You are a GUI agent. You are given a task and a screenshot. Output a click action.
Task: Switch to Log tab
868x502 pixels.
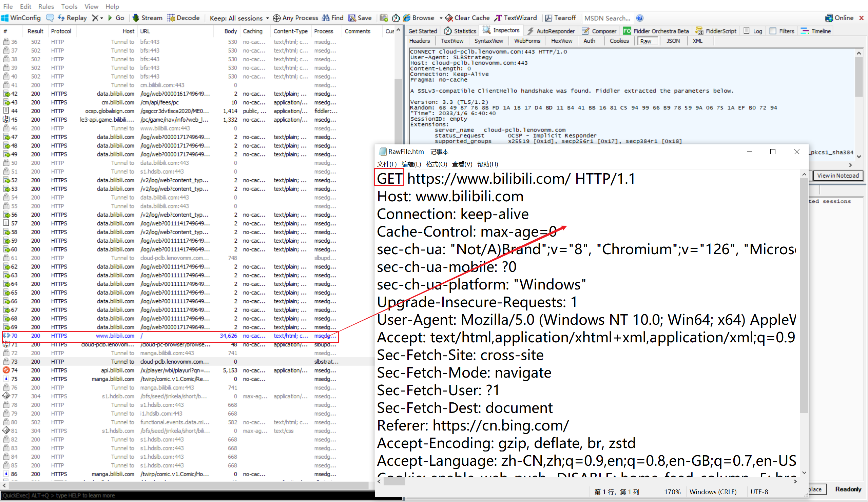pyautogui.click(x=753, y=31)
